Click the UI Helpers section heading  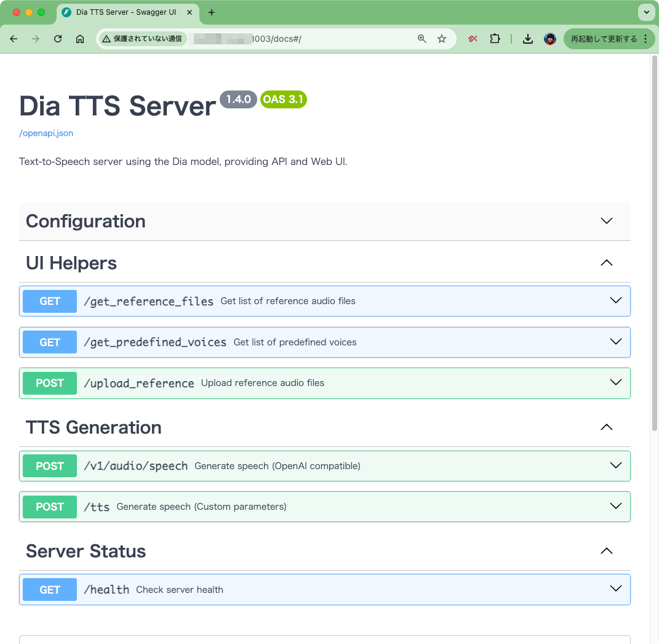(71, 263)
